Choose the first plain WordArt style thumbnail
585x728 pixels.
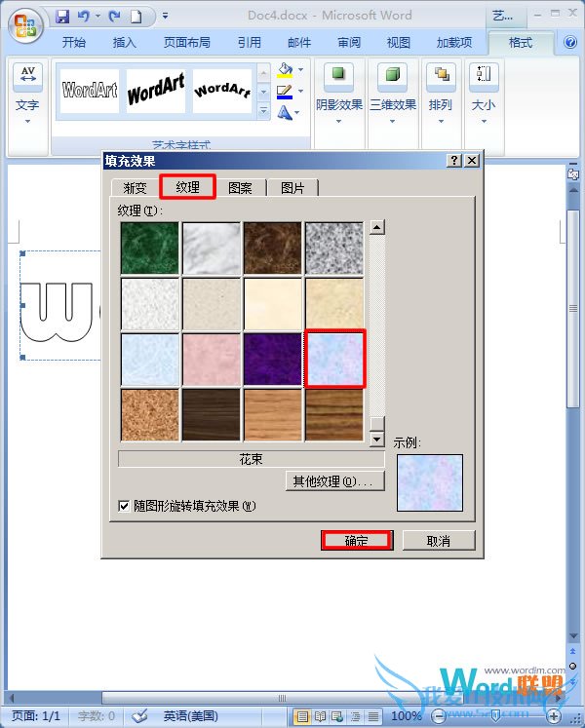pos(90,91)
